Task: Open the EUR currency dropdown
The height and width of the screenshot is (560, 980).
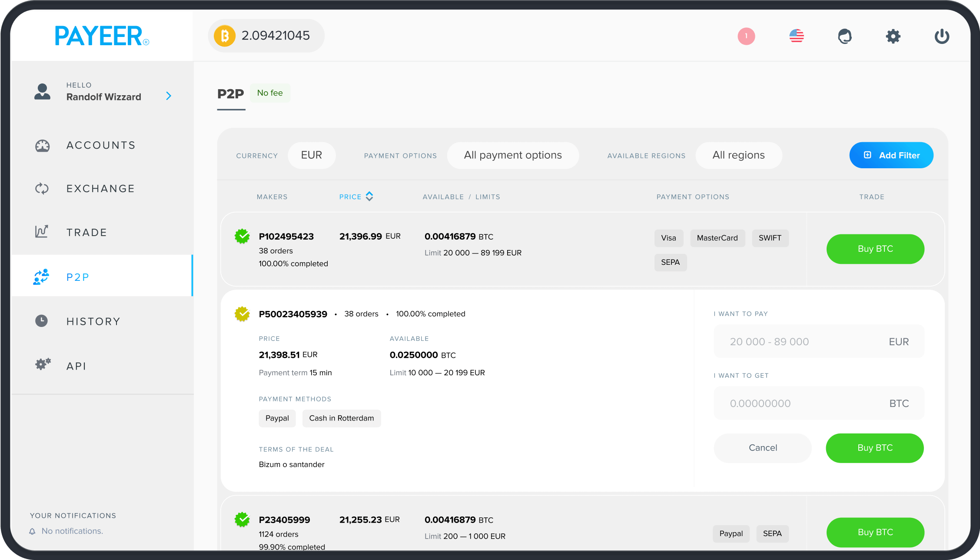Action: click(311, 155)
